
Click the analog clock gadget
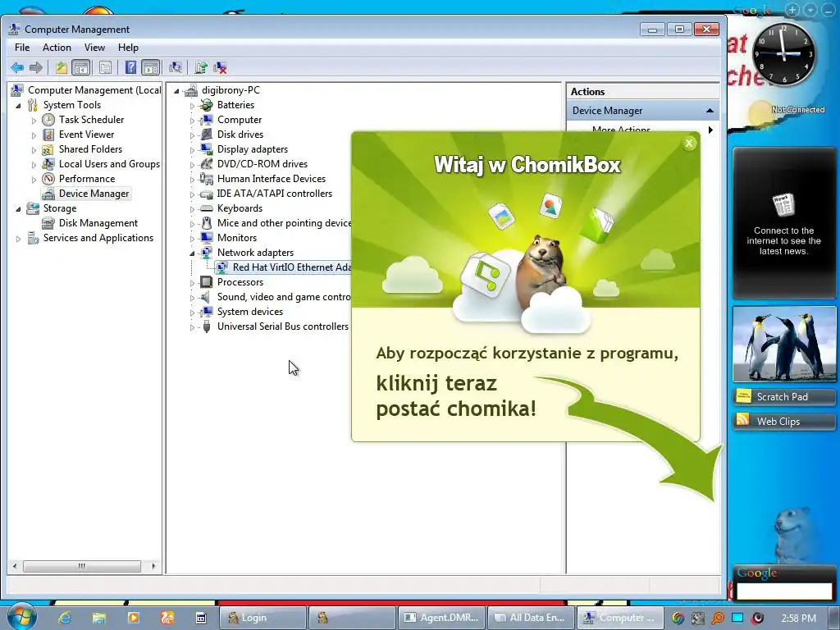783,54
